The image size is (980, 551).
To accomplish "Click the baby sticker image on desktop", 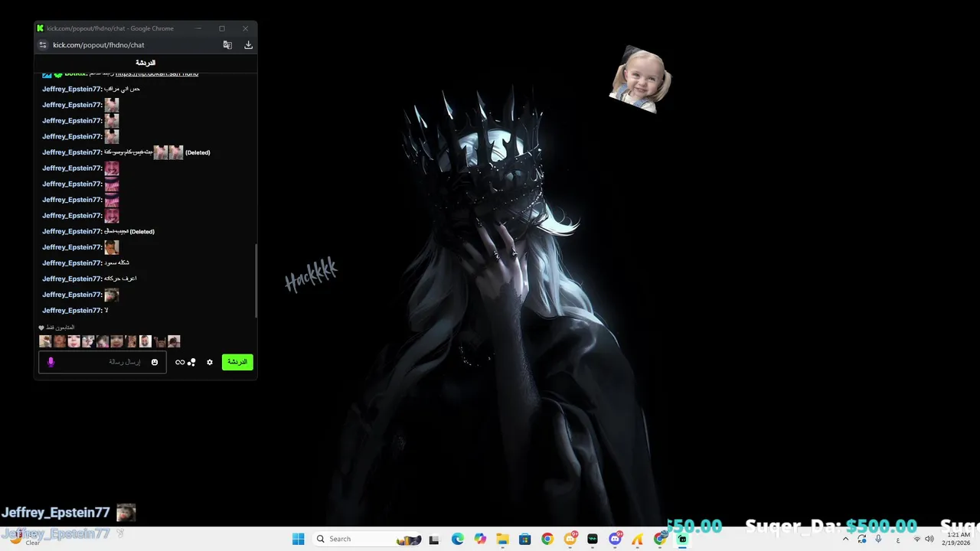I will 640,80.
